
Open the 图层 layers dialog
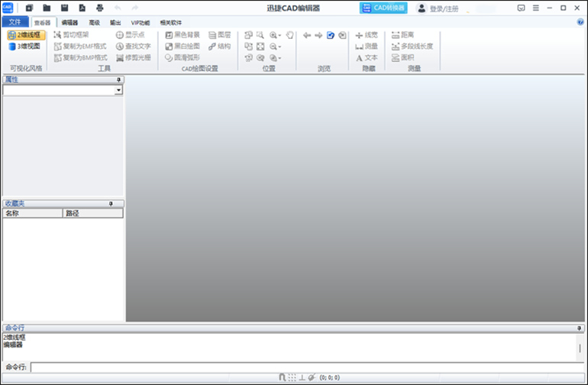pyautogui.click(x=220, y=35)
